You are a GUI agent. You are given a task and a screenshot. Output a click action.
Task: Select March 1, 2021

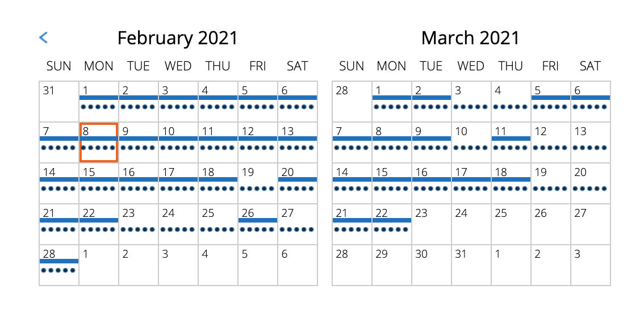click(392, 102)
